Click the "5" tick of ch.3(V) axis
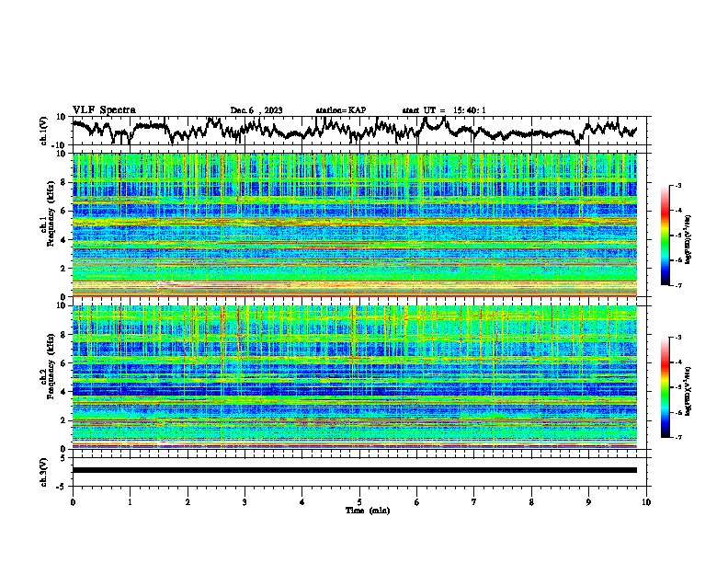Image resolution: width=728 pixels, height=563 pixels. click(x=63, y=458)
